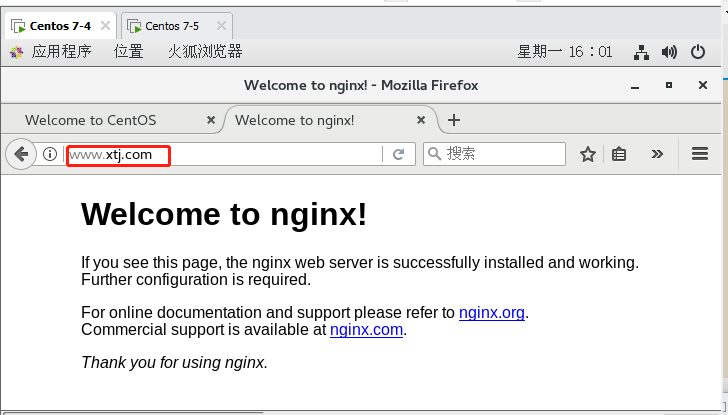The image size is (728, 415).
Task: Show bookmarks list icon
Action: pos(619,154)
